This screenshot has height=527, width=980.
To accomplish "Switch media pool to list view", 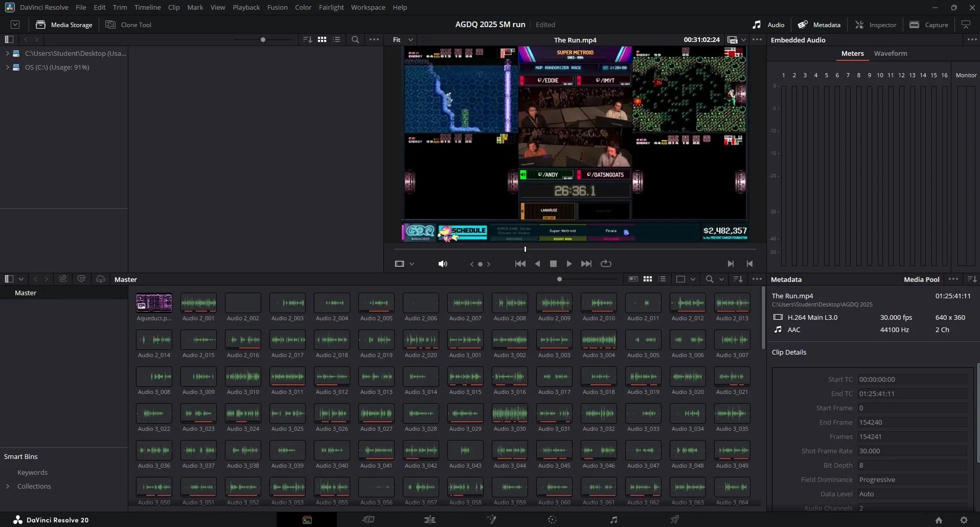I will (x=662, y=279).
